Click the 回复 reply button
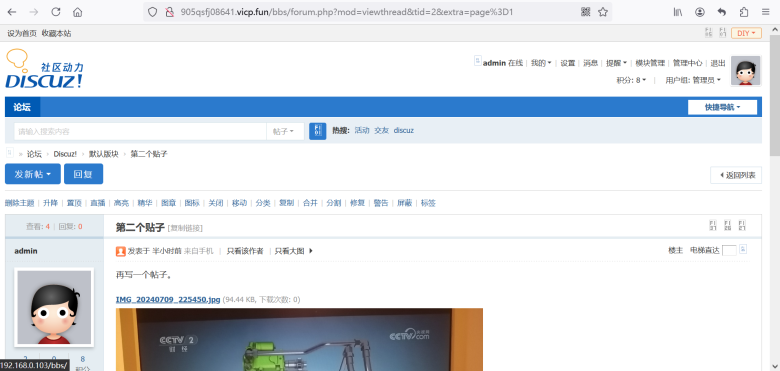 [x=84, y=174]
